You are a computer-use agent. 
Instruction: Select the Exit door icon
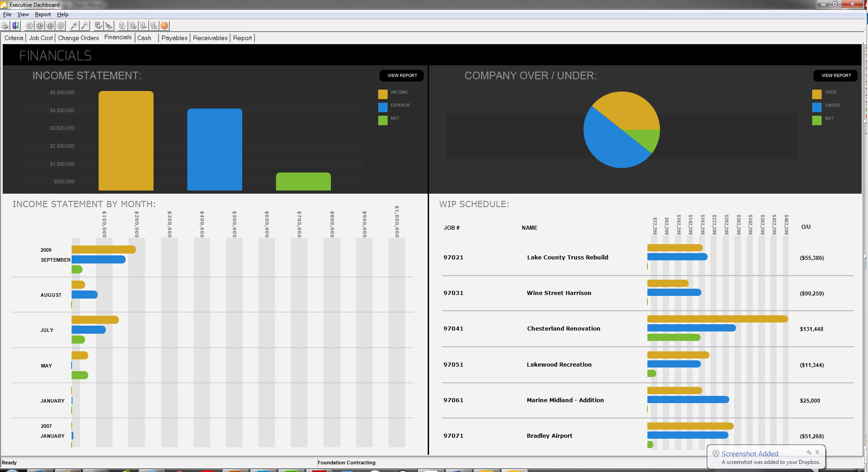(x=15, y=26)
